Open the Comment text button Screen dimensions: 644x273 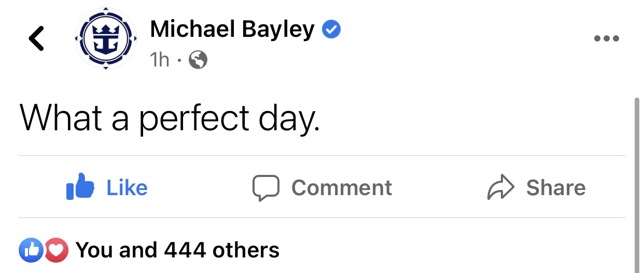click(x=342, y=188)
